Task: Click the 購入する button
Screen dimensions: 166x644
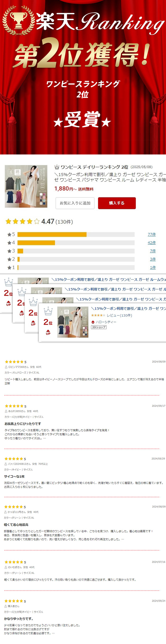Action: (117, 203)
